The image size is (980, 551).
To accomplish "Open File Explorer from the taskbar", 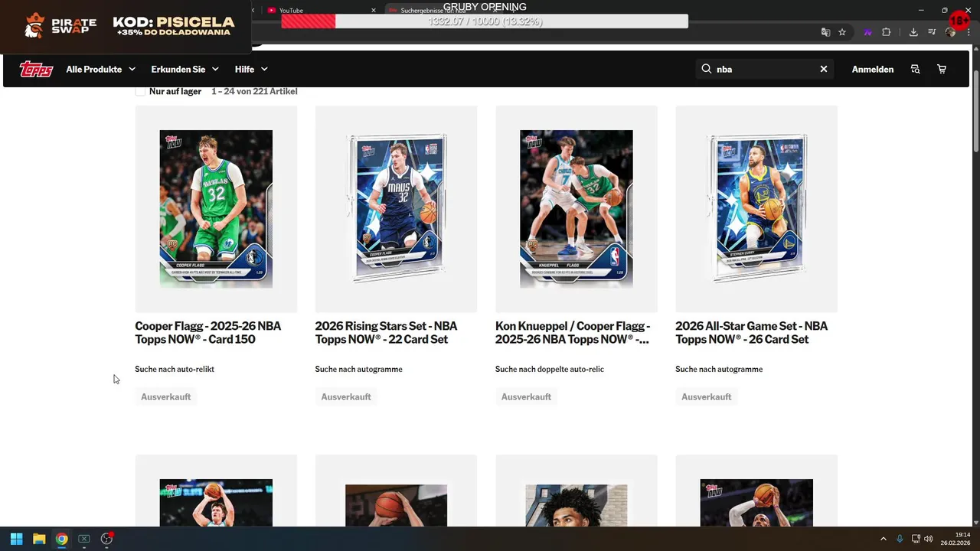I will [x=39, y=539].
